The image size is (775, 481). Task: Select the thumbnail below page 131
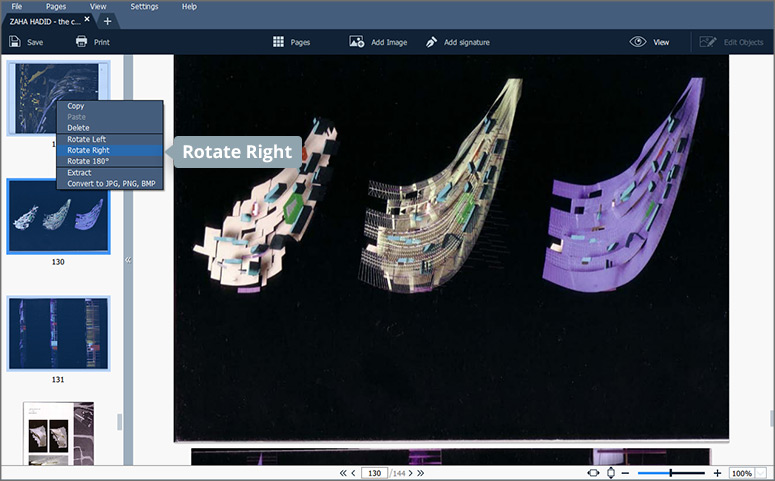58,433
